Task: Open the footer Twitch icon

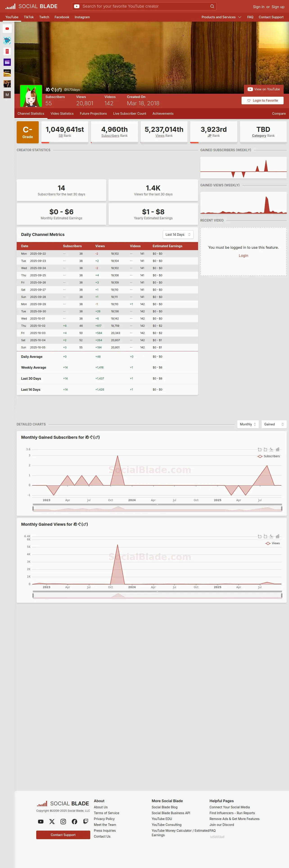Action: pos(86,822)
